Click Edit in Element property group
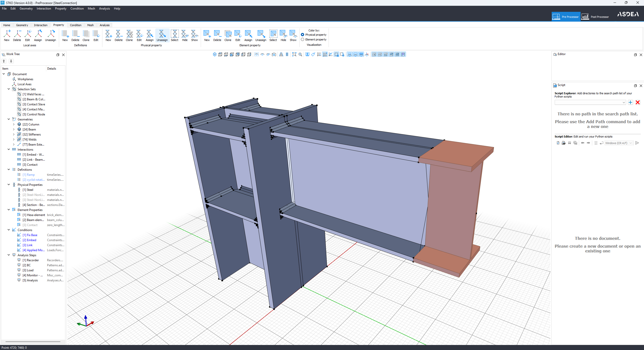This screenshot has width=644, height=350. pos(238,36)
